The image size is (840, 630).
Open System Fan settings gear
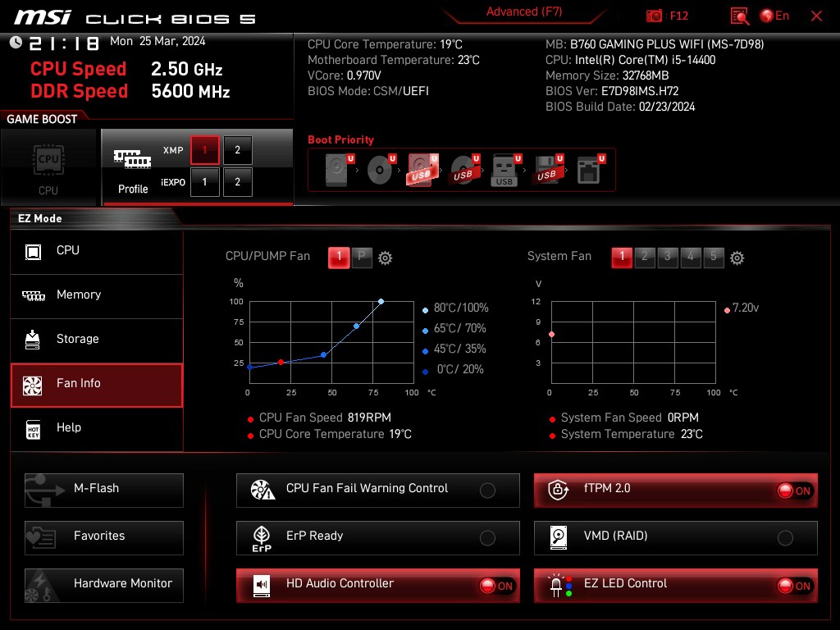tap(737, 258)
